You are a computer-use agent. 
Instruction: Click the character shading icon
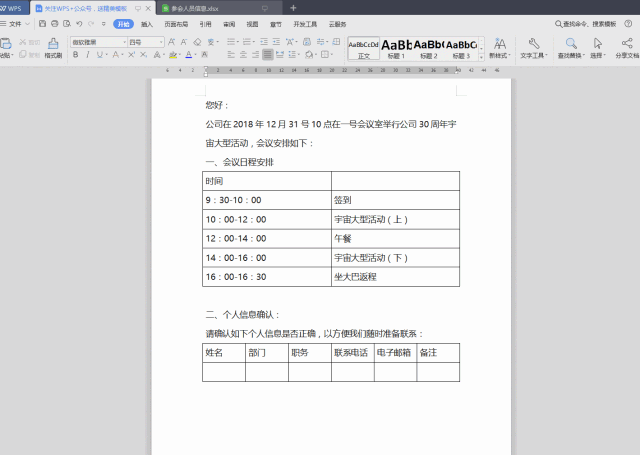[x=205, y=55]
